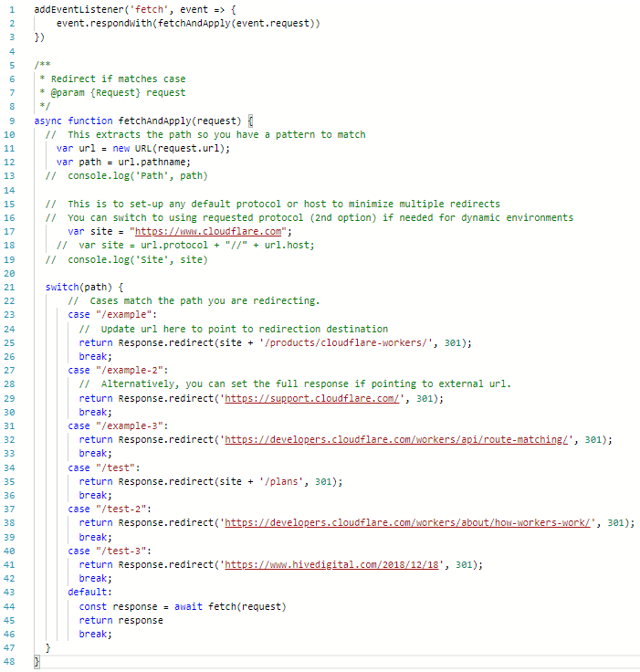Click line number 48 in the gutter

coord(9,662)
